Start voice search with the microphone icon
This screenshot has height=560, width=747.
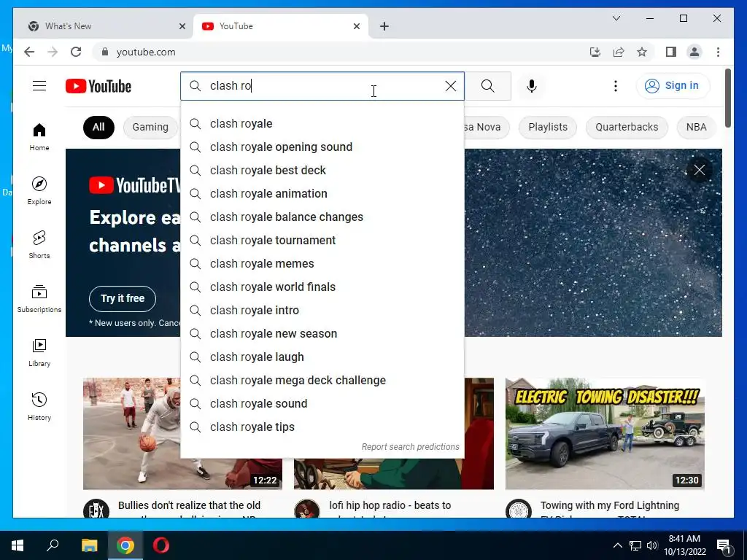(x=532, y=86)
